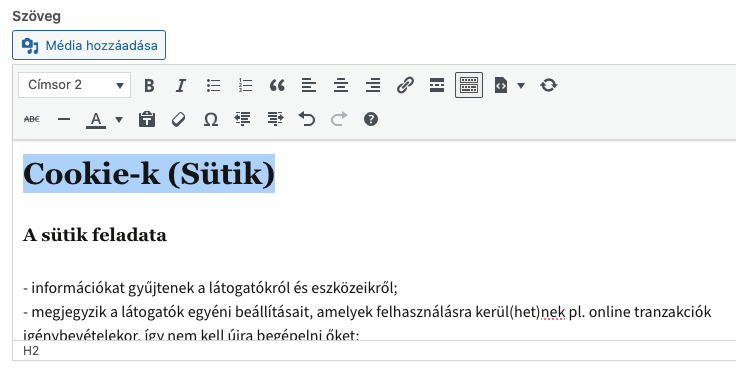Toggle bold formatting
This screenshot has height=375, width=736.
point(149,85)
